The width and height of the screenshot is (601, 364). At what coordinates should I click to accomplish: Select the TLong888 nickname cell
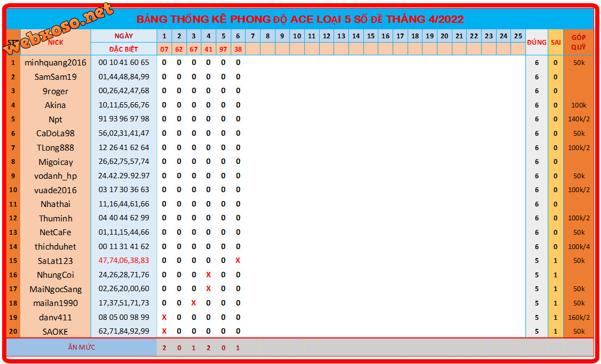click(x=55, y=147)
